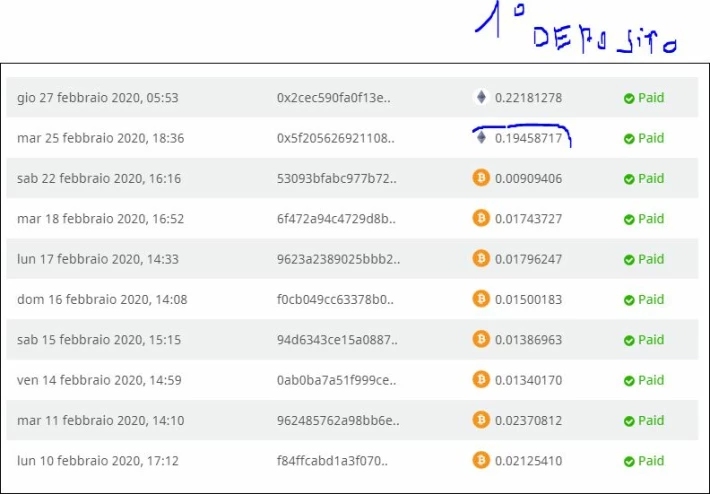
Task: Click the amount 0.19458717
Action: click(528, 138)
